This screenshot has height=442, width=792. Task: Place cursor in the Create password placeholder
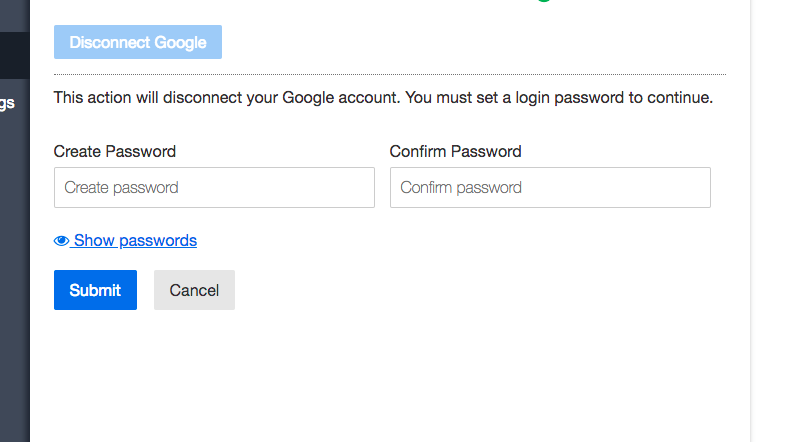tap(121, 188)
